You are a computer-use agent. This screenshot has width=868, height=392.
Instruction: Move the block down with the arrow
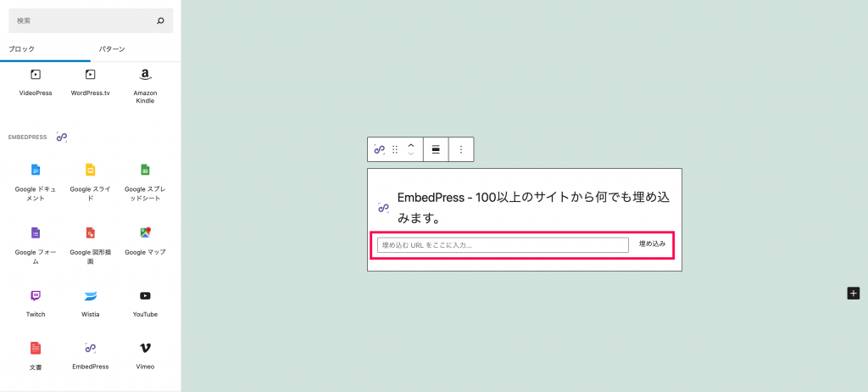click(411, 154)
